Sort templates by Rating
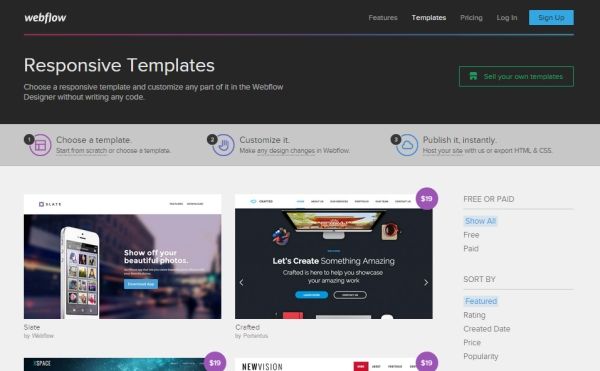Image resolution: width=600 pixels, height=371 pixels. click(474, 315)
